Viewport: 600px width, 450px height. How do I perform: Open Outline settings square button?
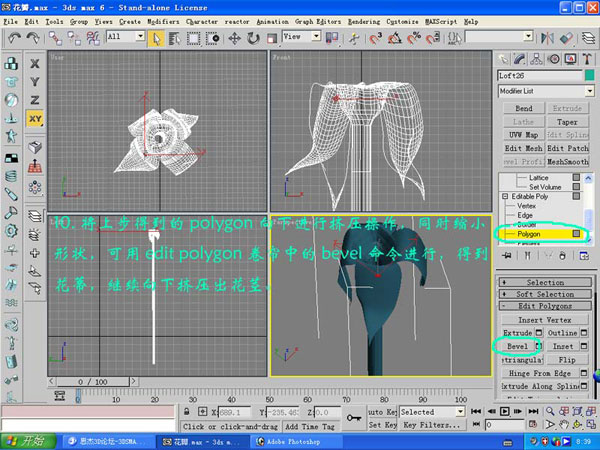(x=584, y=333)
